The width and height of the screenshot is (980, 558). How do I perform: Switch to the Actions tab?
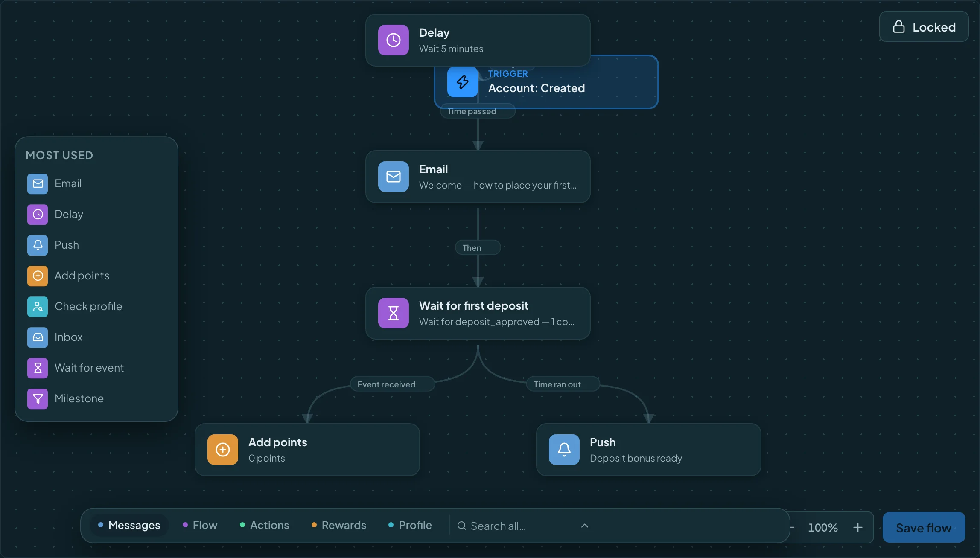[265, 525]
